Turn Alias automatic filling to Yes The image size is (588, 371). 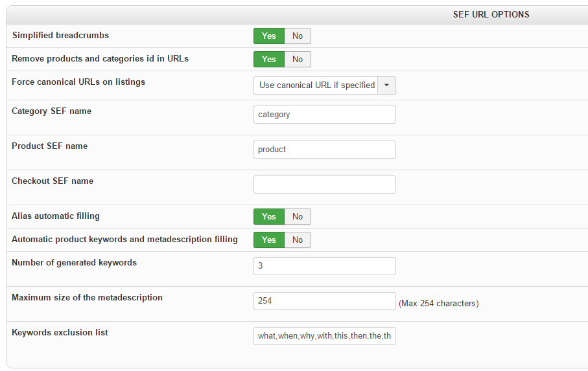tap(268, 216)
